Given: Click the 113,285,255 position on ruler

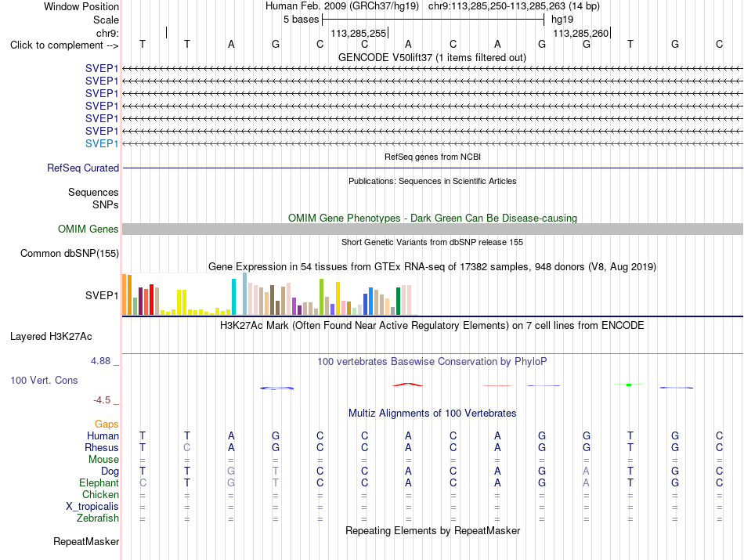Looking at the screenshot, I should click(x=359, y=33).
